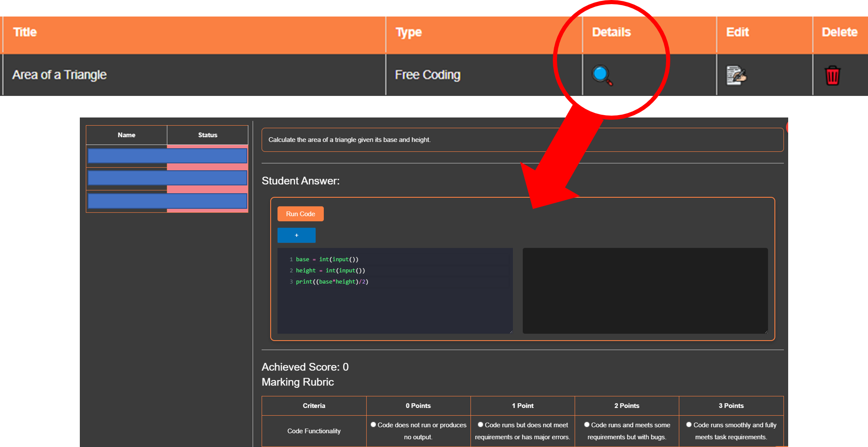Select the first student row in list
868x447 pixels.
point(167,156)
